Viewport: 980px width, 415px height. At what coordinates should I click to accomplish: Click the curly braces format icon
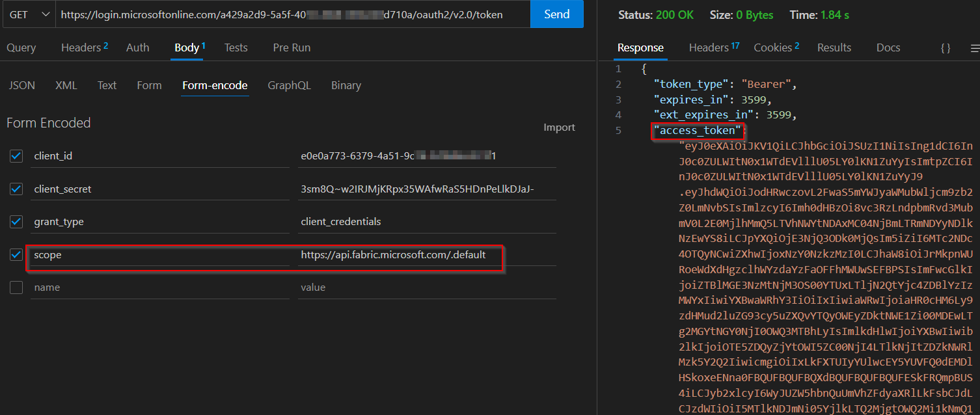point(946,48)
